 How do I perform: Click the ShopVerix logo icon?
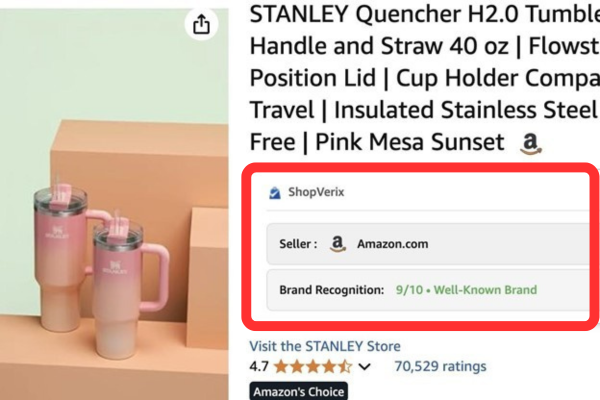click(275, 194)
